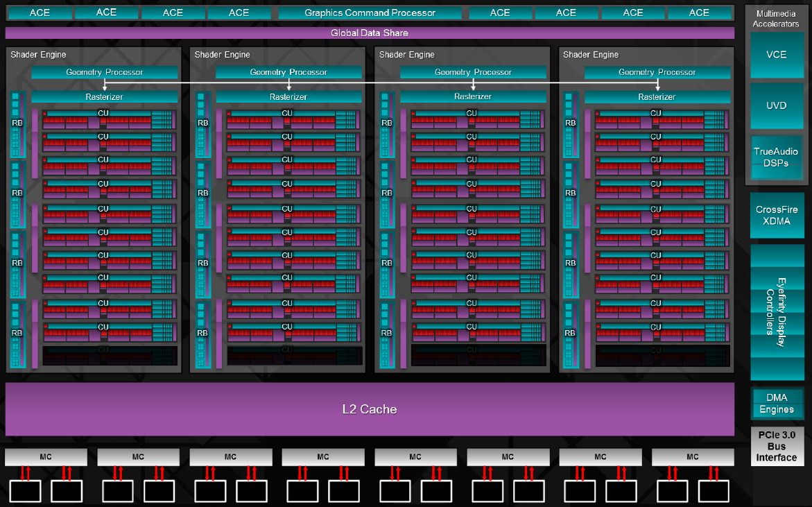The width and height of the screenshot is (812, 507).
Task: Click the CrossFire XDMA block
Action: (777, 216)
